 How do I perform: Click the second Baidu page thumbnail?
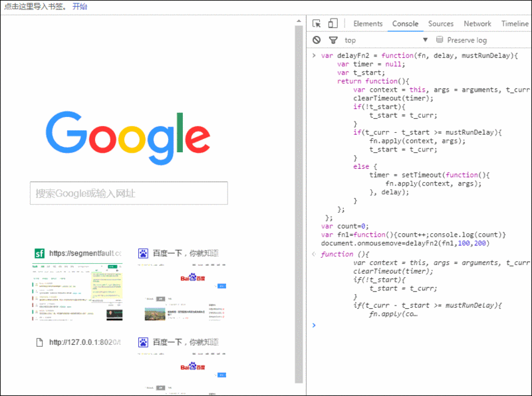[182, 373]
